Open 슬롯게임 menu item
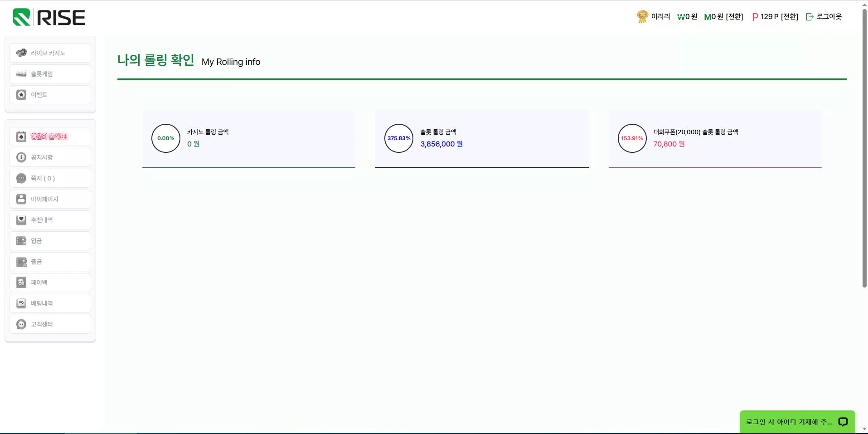Screen dimensions: 868x434 [x=50, y=74]
